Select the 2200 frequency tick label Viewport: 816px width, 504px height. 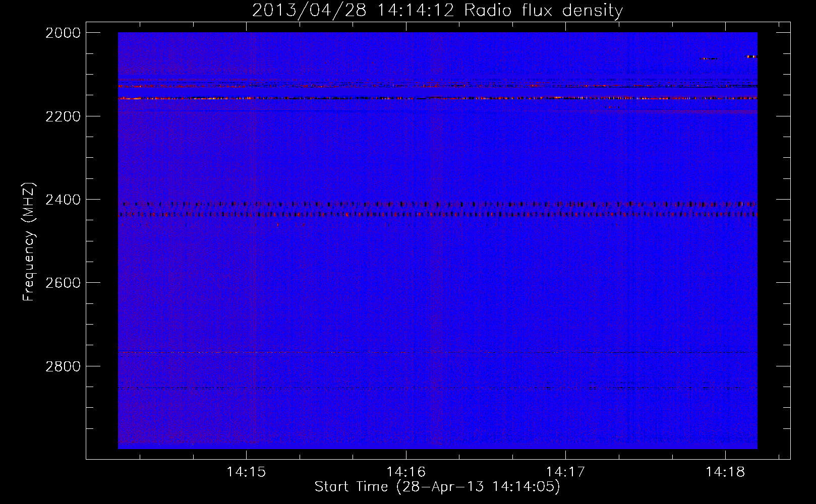(63, 116)
